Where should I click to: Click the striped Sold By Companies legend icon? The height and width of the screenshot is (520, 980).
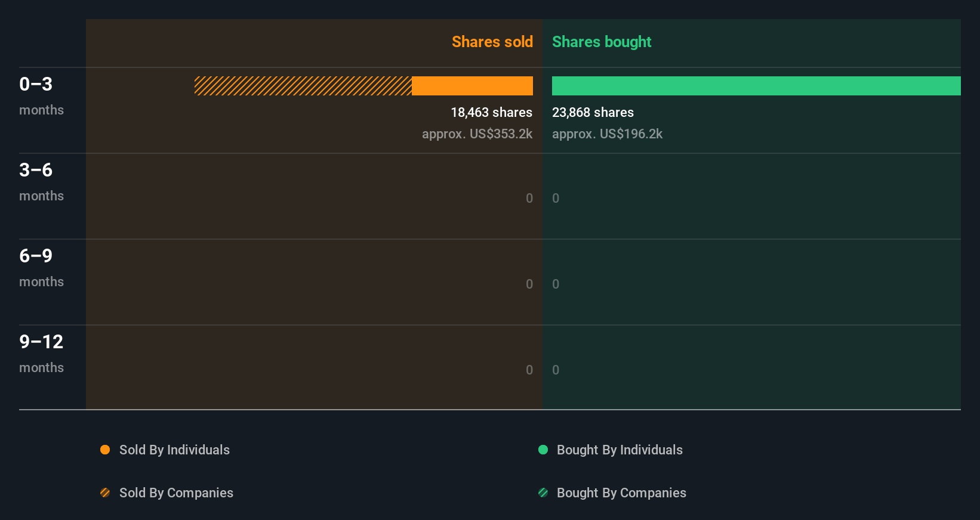[x=105, y=493]
